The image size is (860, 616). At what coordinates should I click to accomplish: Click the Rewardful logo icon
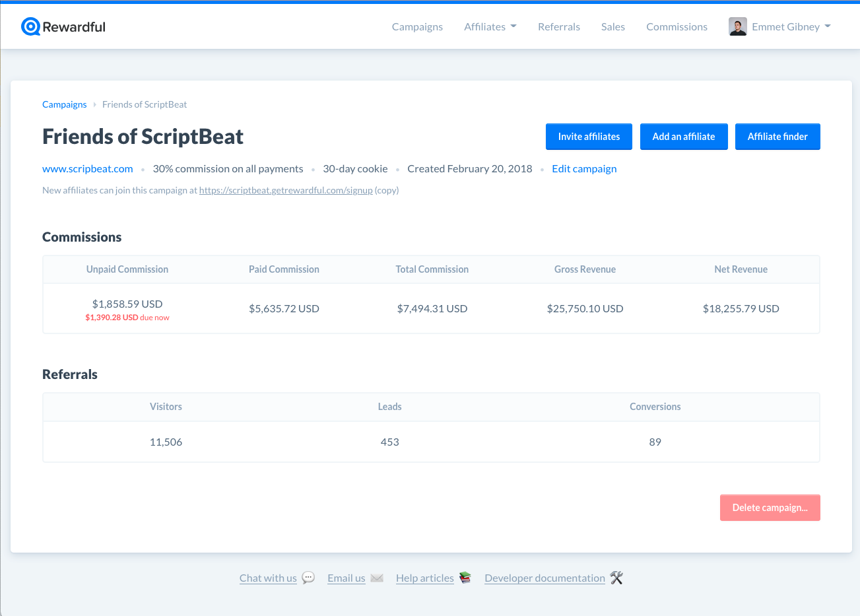point(30,27)
